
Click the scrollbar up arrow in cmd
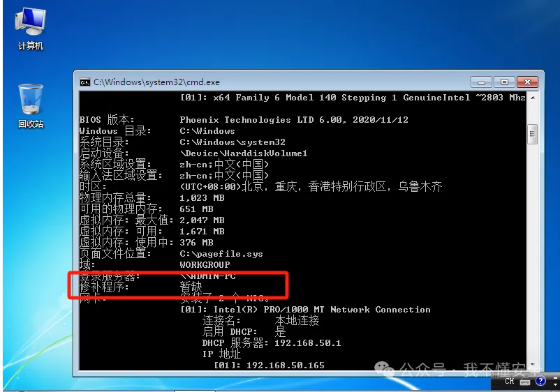point(533,98)
